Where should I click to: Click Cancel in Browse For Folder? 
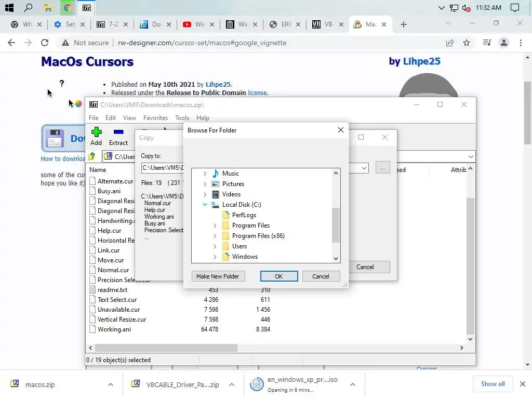point(321,276)
